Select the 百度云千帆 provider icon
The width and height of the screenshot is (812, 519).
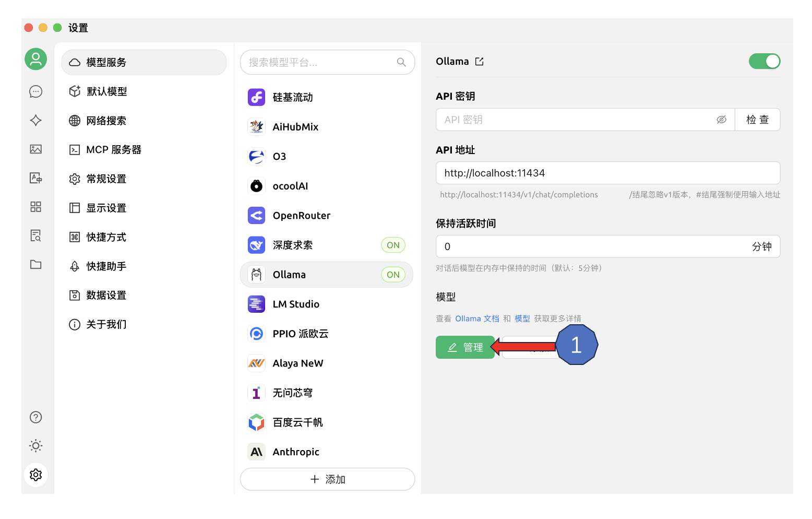click(x=256, y=422)
